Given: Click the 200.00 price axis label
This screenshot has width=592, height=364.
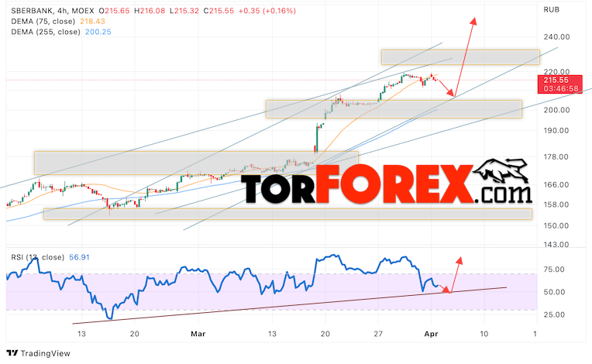Looking at the screenshot, I should pos(556,110).
